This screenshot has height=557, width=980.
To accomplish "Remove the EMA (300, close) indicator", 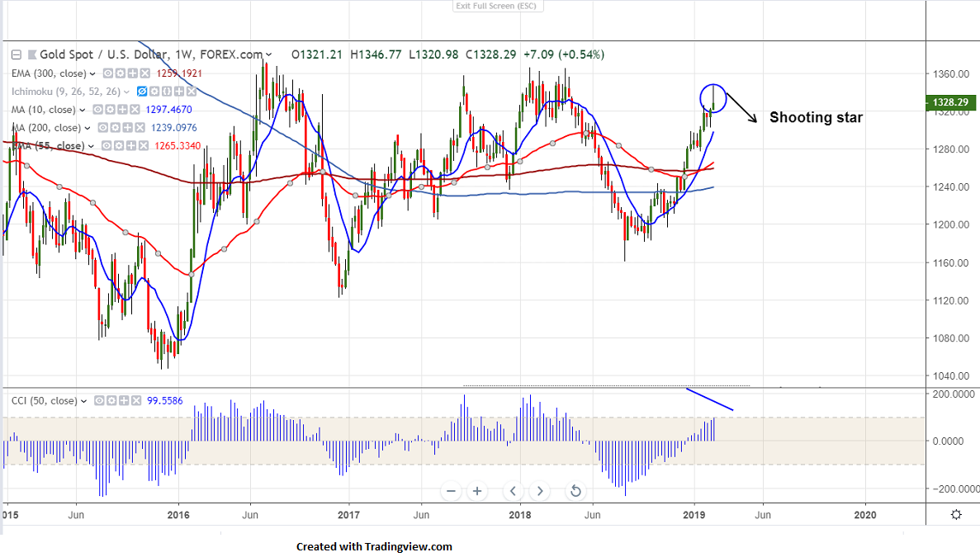I will click(x=144, y=73).
